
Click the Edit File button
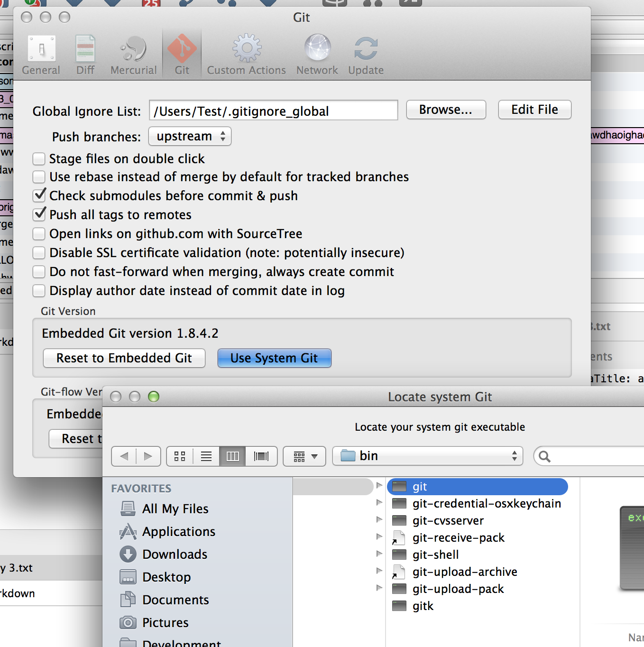[535, 110]
